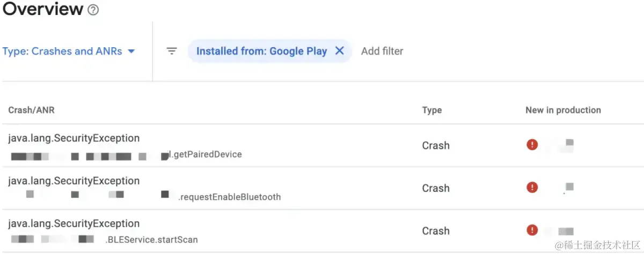Click the Overview page heading
Viewport: 644px width, 254px height.
43,9
